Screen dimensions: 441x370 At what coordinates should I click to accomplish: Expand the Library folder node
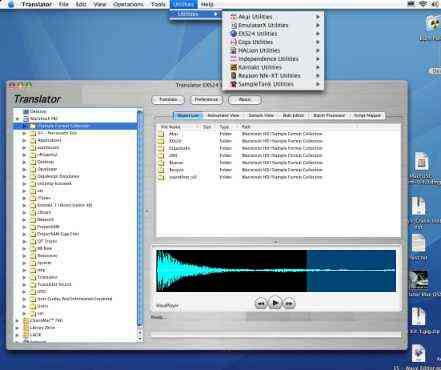24,213
